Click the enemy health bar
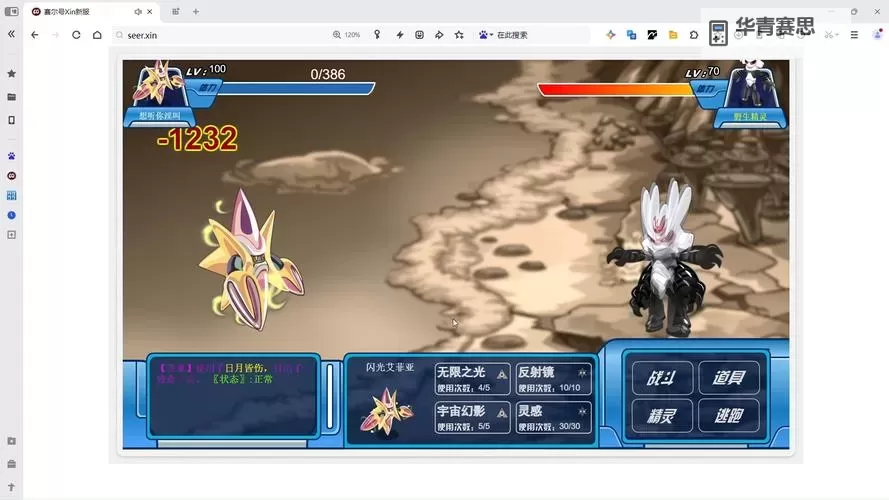The width and height of the screenshot is (889, 500). point(615,89)
